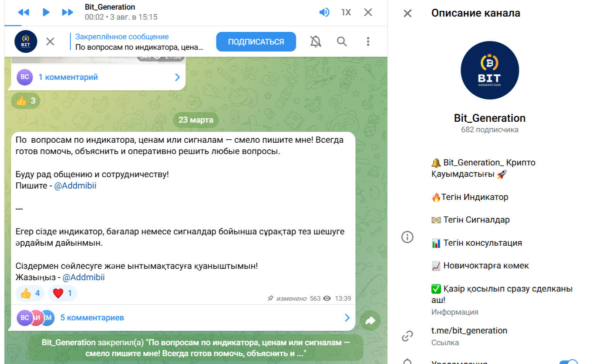592x364 pixels.
Task: Click the ПОДПИСАТЬСЯ subscribe button
Action: click(x=256, y=42)
